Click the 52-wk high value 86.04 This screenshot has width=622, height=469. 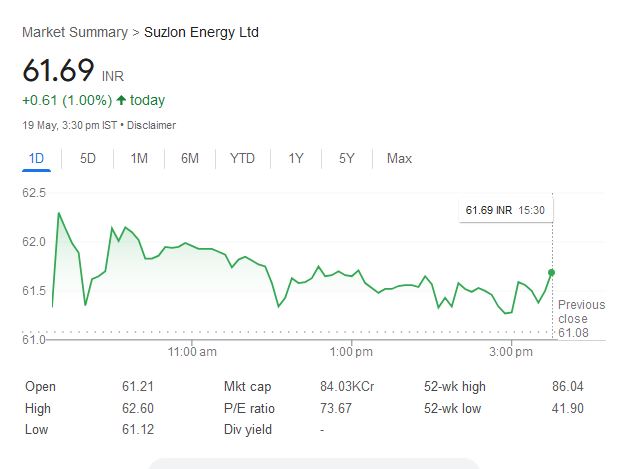[568, 386]
